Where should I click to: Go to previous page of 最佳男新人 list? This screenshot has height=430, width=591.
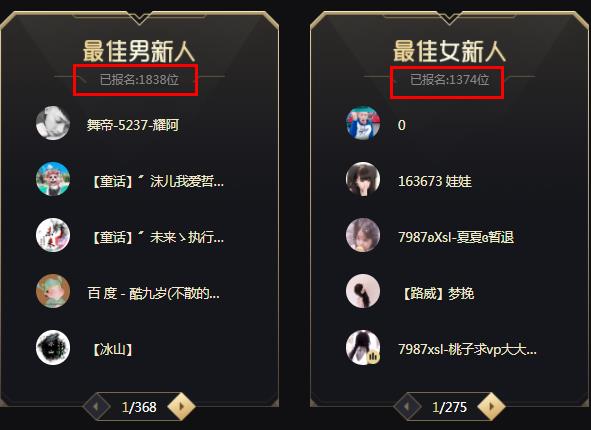click(x=96, y=407)
